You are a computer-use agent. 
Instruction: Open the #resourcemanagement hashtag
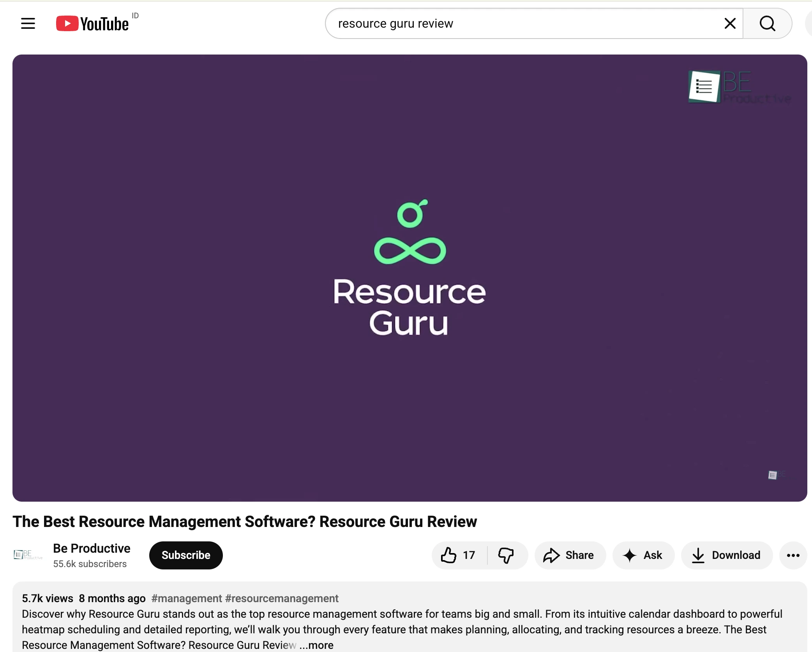tap(282, 598)
